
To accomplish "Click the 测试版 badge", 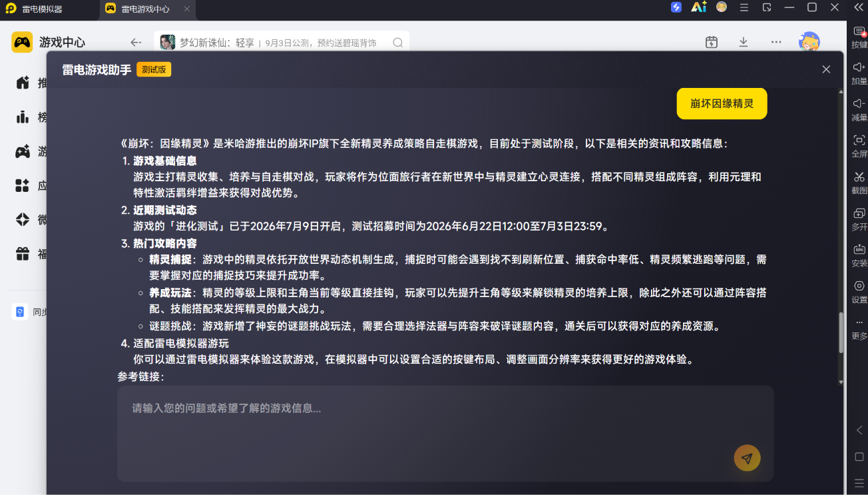I will (154, 69).
